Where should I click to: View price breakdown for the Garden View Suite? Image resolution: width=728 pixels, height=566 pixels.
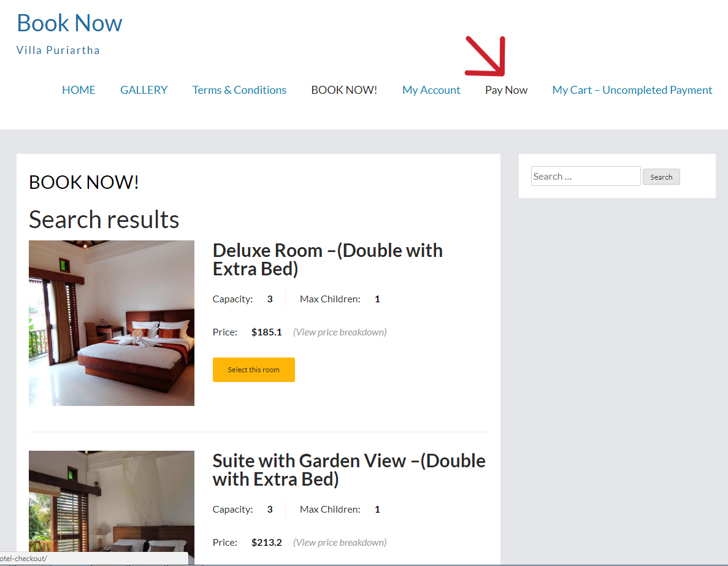(340, 543)
